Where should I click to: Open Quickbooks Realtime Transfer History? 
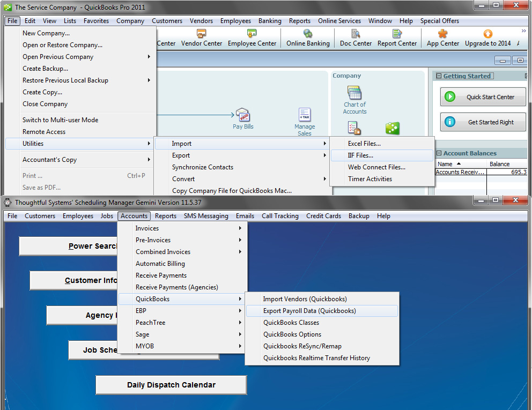[322, 358]
